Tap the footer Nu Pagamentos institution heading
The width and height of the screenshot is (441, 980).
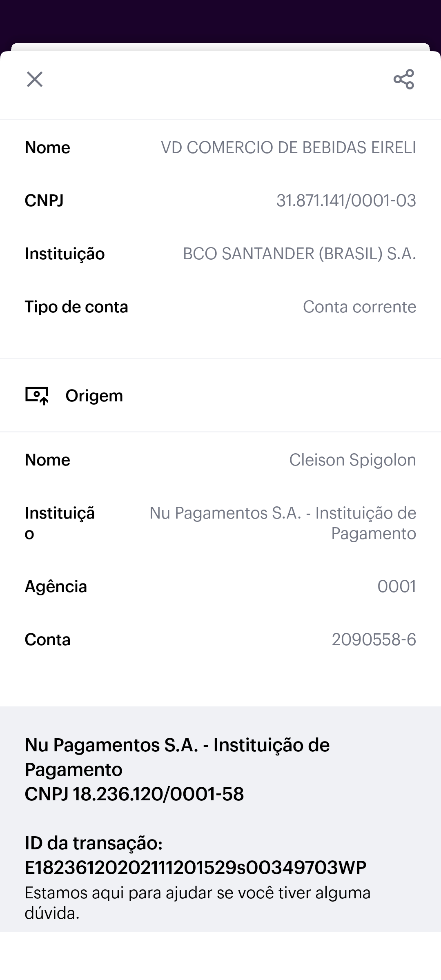point(177,757)
